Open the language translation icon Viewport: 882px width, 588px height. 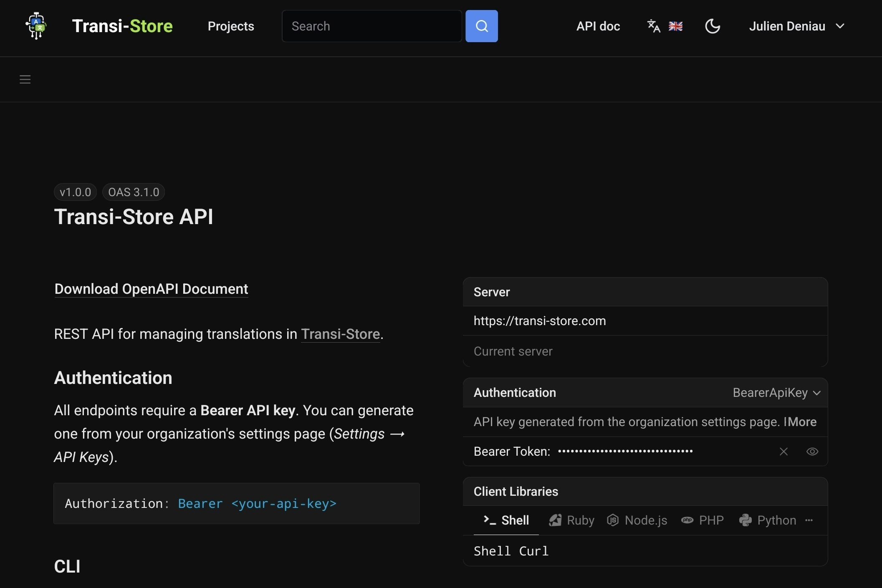pyautogui.click(x=653, y=26)
